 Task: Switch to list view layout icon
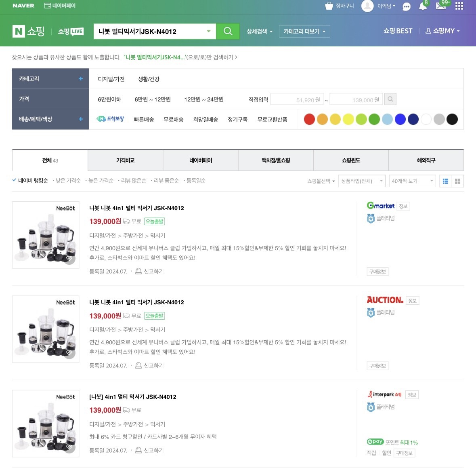[445, 181]
